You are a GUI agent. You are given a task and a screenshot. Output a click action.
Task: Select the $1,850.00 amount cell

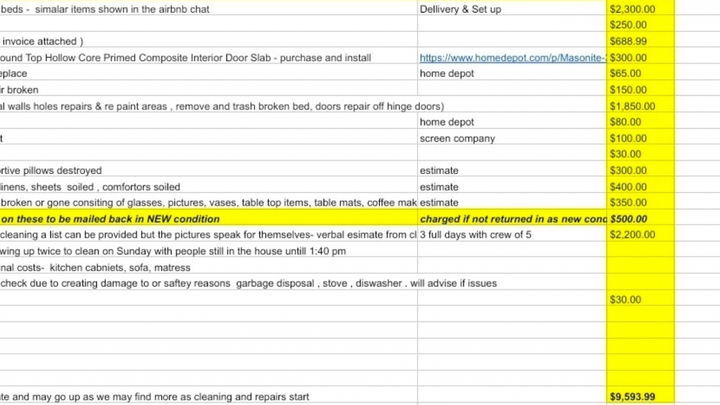640,106
